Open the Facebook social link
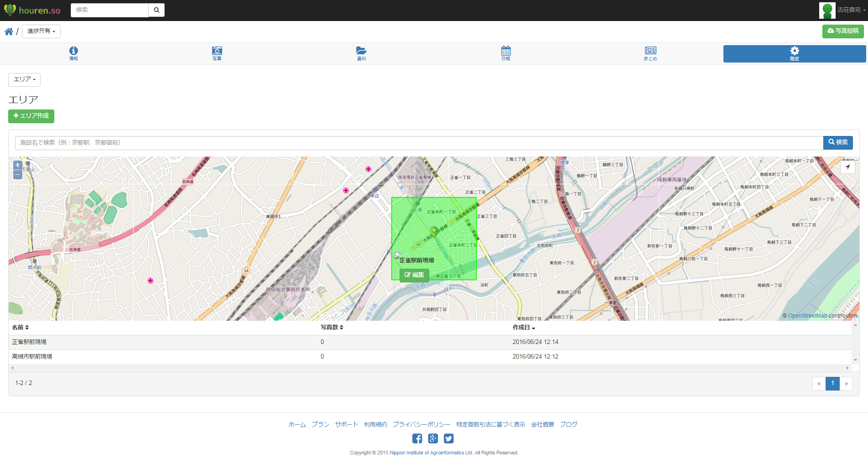Viewport: 868px width, 469px height. (417, 438)
